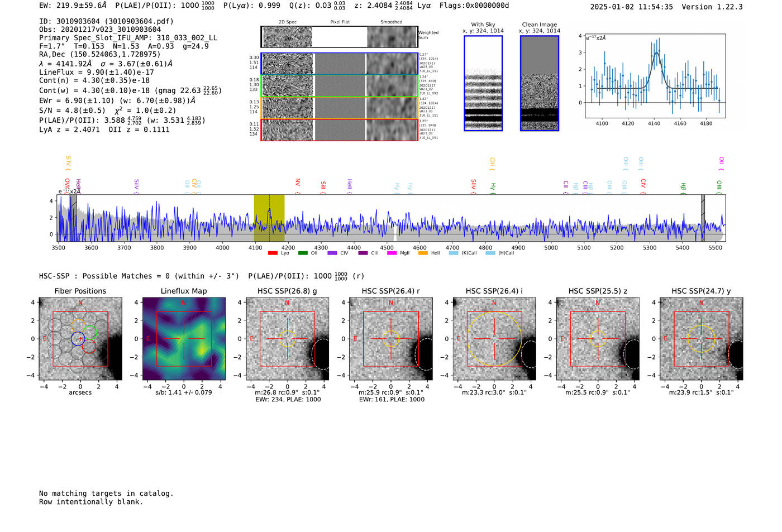Select the RA,Dec coordinates text
Image resolution: width=782 pixels, height=532 pixels.
pos(99,54)
